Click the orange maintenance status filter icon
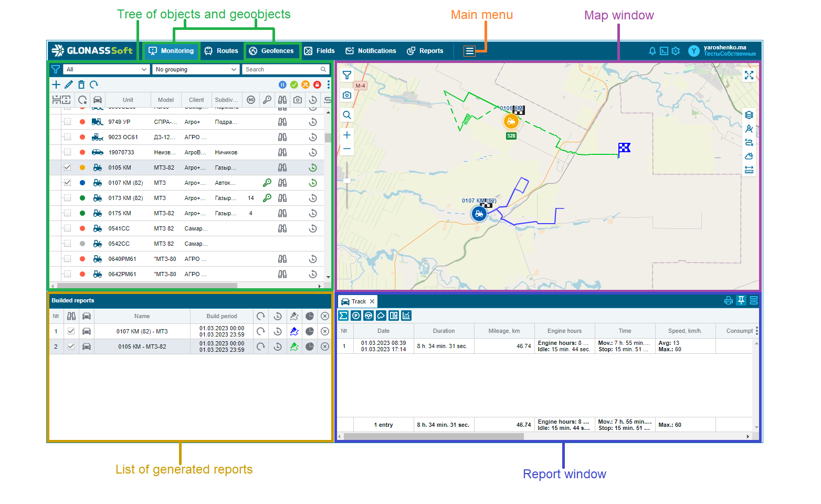The image size is (821, 504). pyautogui.click(x=306, y=85)
